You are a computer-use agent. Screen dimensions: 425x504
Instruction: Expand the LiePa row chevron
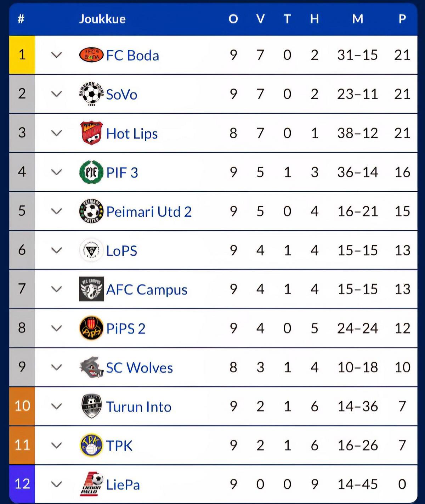coord(57,484)
